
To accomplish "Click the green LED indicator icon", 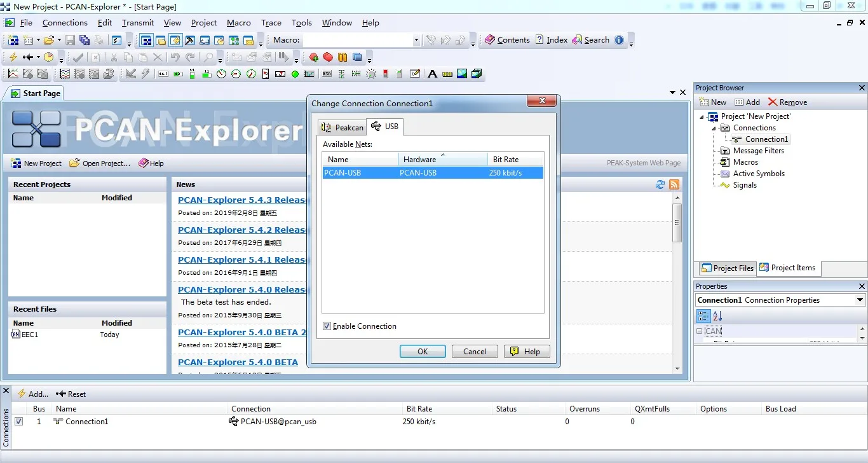I will click(x=295, y=74).
